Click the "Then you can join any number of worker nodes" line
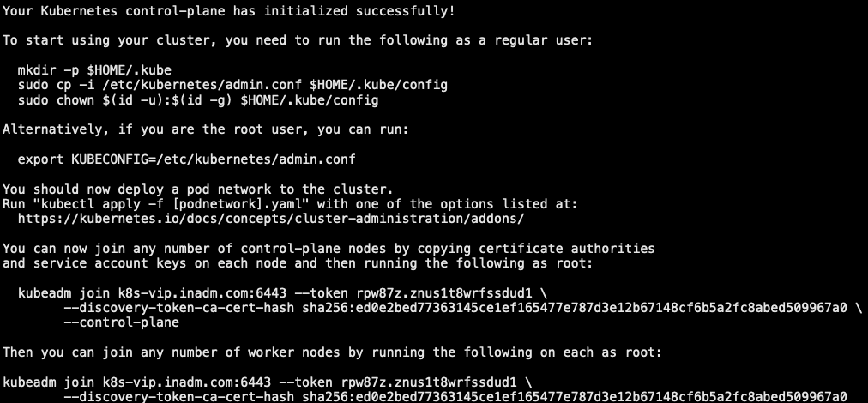This screenshot has height=403, width=868. pyautogui.click(x=332, y=352)
